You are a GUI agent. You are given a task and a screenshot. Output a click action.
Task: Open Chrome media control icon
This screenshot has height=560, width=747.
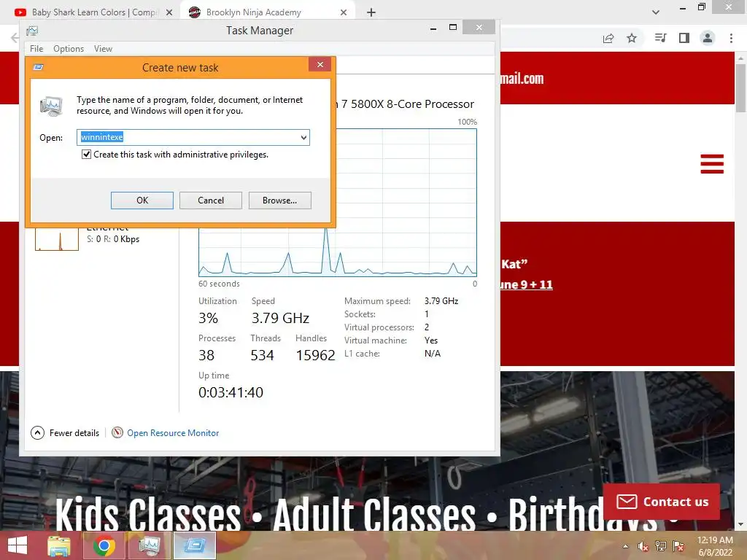(660, 38)
